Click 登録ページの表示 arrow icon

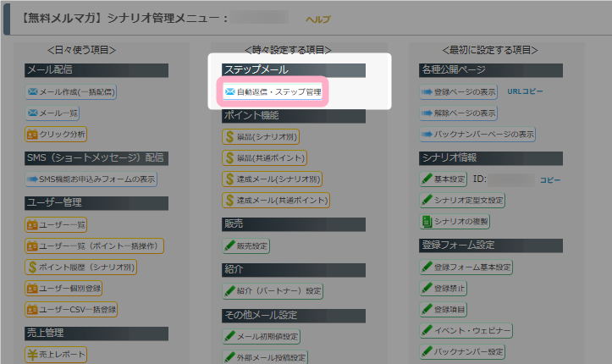(x=427, y=91)
